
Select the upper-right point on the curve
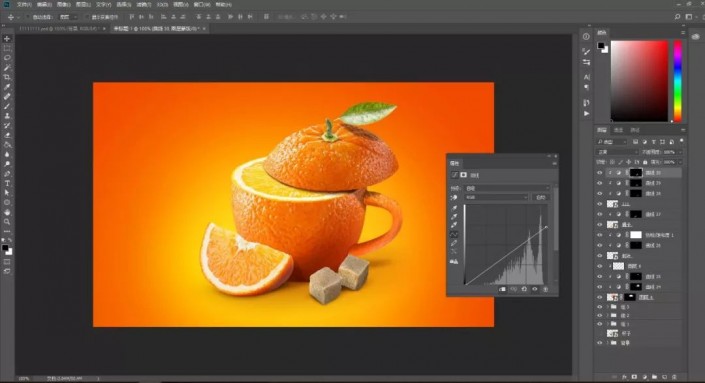click(x=547, y=227)
